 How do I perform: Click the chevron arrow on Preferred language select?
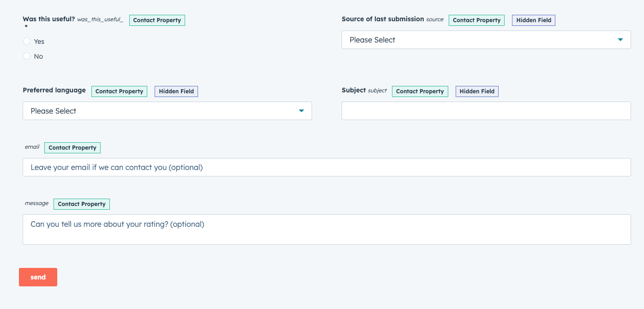[301, 111]
